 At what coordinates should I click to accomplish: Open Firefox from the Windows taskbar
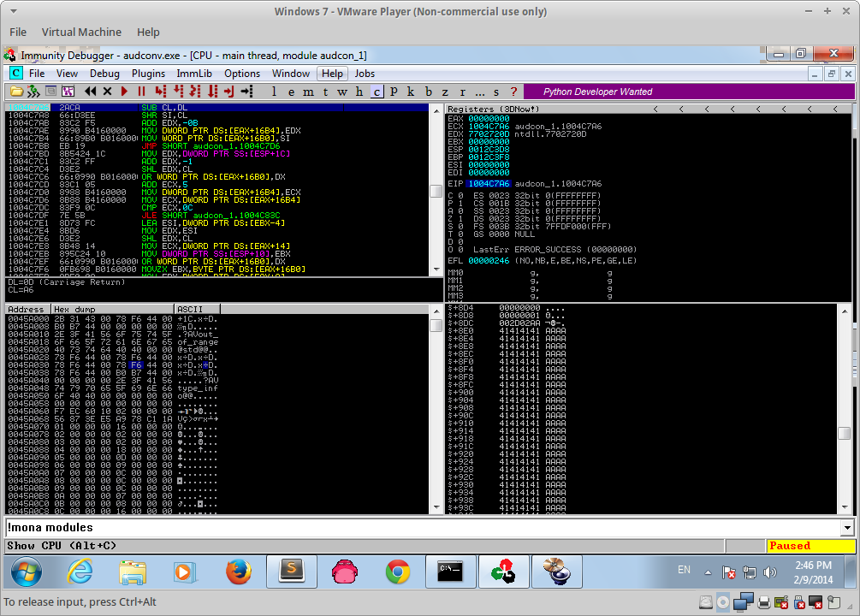(239, 572)
